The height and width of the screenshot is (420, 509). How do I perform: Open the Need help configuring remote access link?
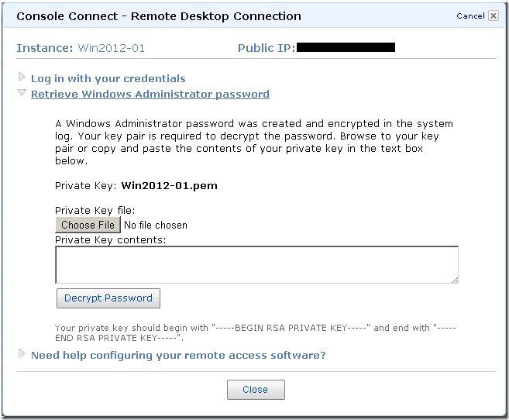178,355
